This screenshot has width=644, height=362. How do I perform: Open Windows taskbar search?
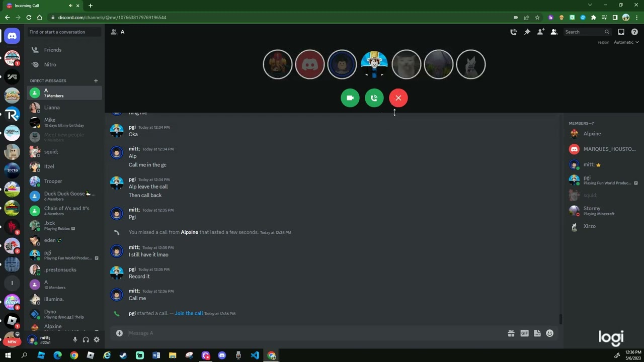pos(24,355)
